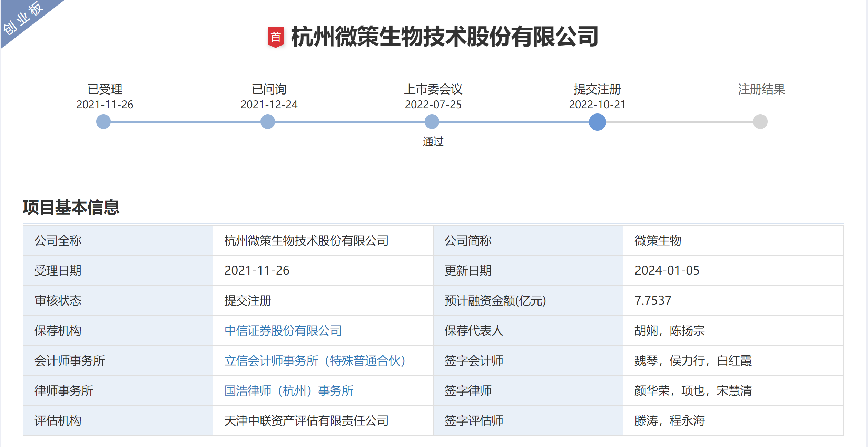Image resolution: width=868 pixels, height=447 pixels.
Task: Click the 2024-01-05 update date value
Action: coord(667,270)
